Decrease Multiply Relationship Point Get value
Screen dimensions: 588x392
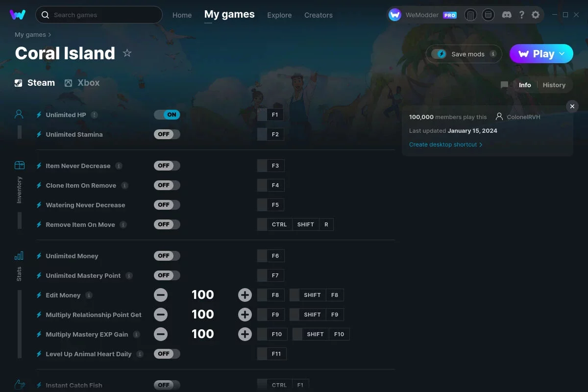point(161,315)
